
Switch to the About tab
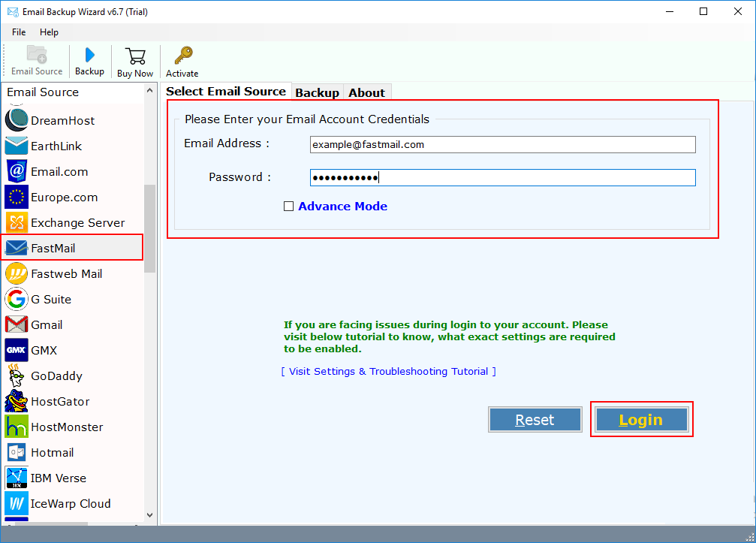tap(367, 92)
